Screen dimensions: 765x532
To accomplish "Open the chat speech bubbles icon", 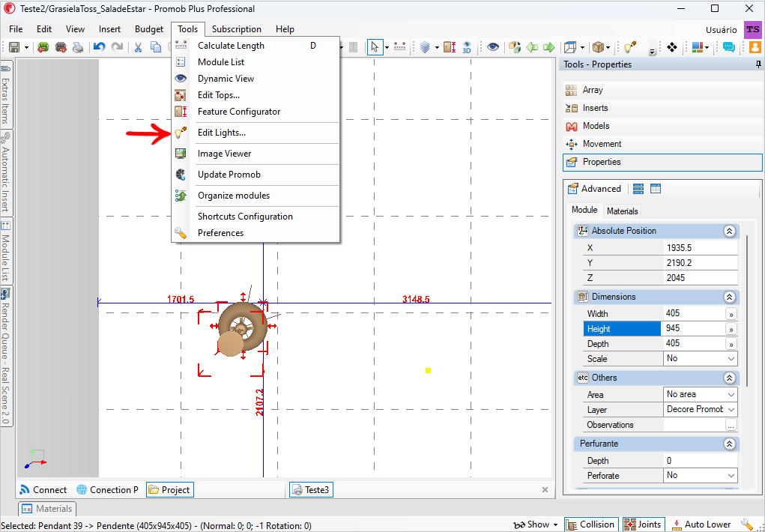I will tap(729, 47).
